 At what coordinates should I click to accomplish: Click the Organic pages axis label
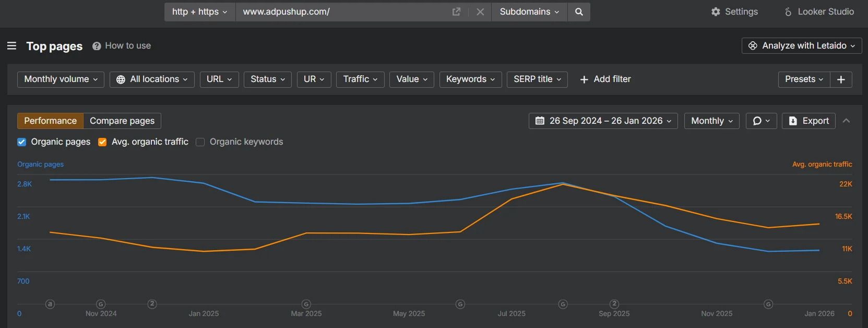click(40, 164)
